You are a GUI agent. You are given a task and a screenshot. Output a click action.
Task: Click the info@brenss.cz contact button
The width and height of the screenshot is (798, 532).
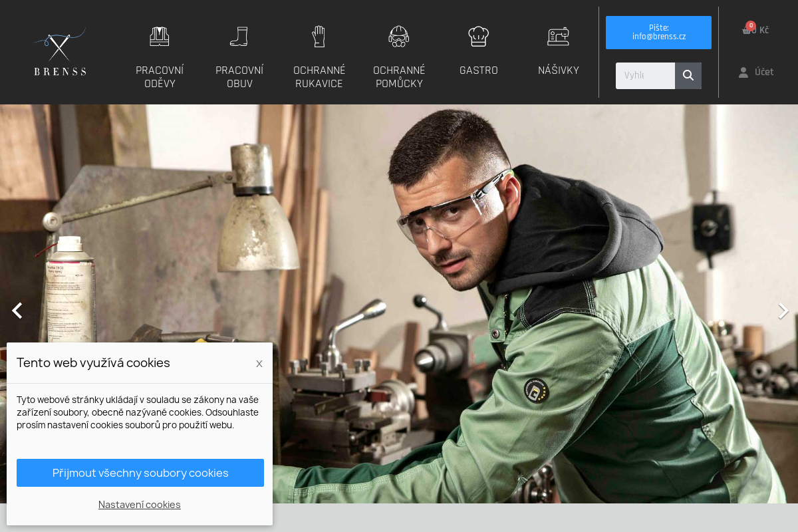(658, 33)
